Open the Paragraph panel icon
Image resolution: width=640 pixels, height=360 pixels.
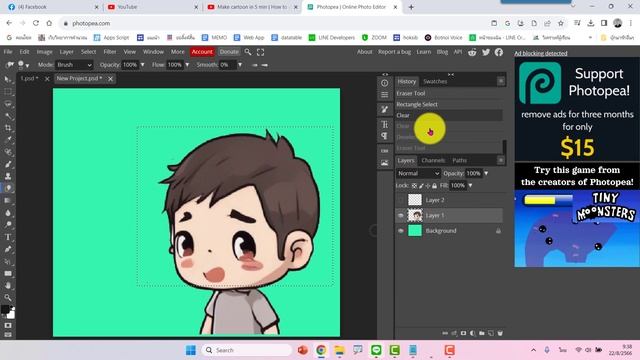(384, 136)
